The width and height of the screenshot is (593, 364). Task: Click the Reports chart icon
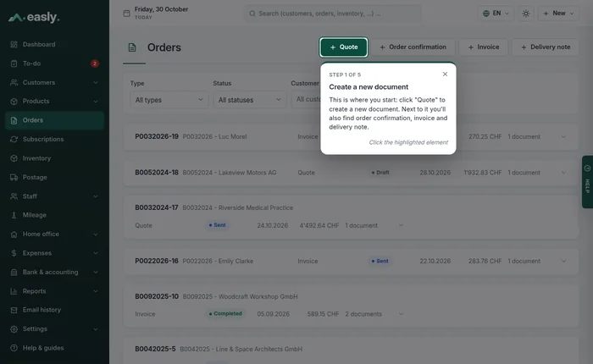[x=14, y=291]
